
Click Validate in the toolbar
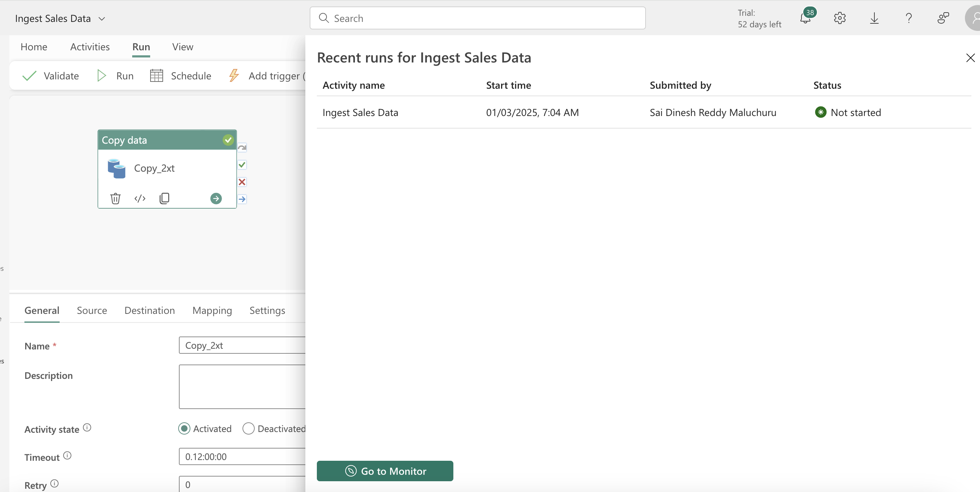51,76
